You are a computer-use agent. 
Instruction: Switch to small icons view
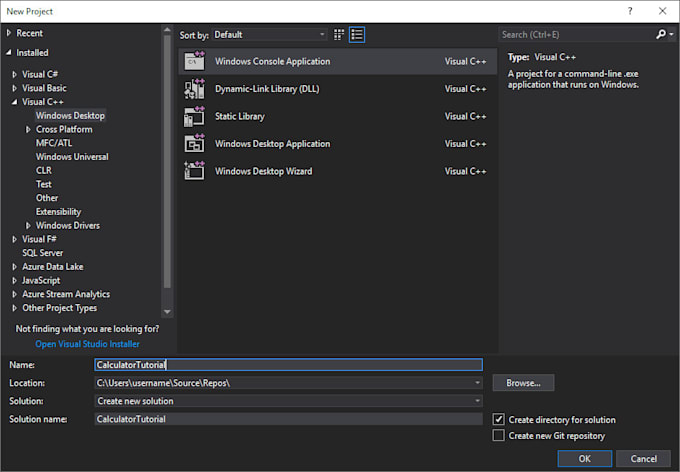click(339, 35)
